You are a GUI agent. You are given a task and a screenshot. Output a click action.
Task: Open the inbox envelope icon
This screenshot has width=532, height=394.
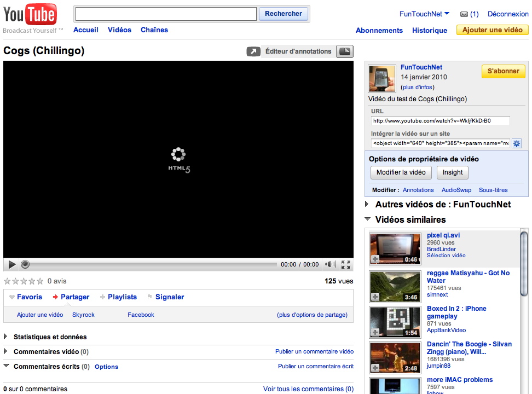[x=464, y=14]
